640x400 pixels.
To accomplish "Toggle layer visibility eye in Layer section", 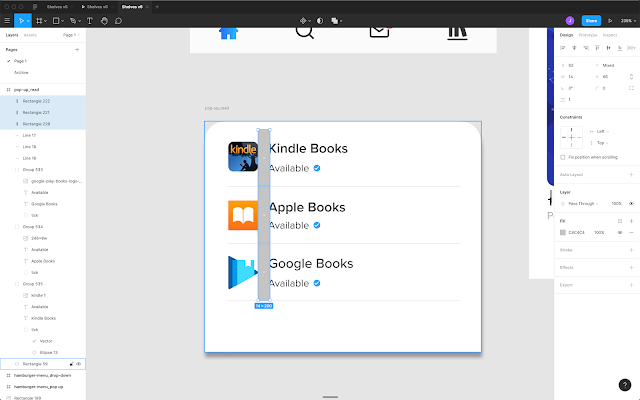I will [631, 204].
